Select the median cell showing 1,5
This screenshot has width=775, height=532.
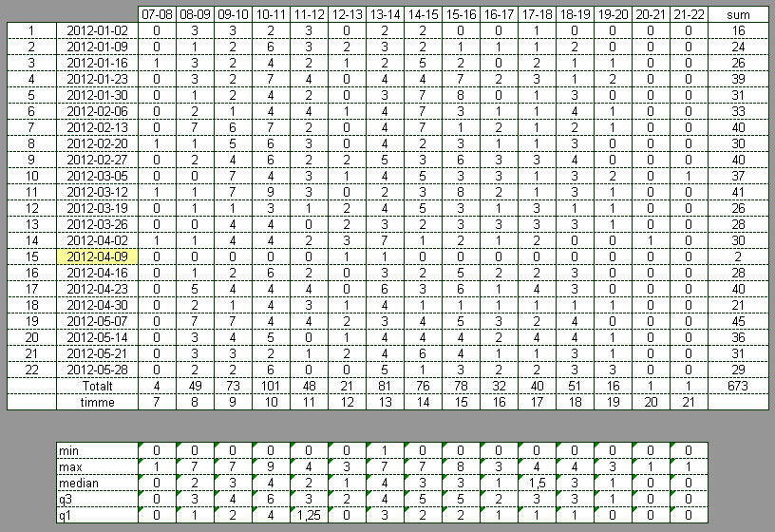pyautogui.click(x=538, y=483)
